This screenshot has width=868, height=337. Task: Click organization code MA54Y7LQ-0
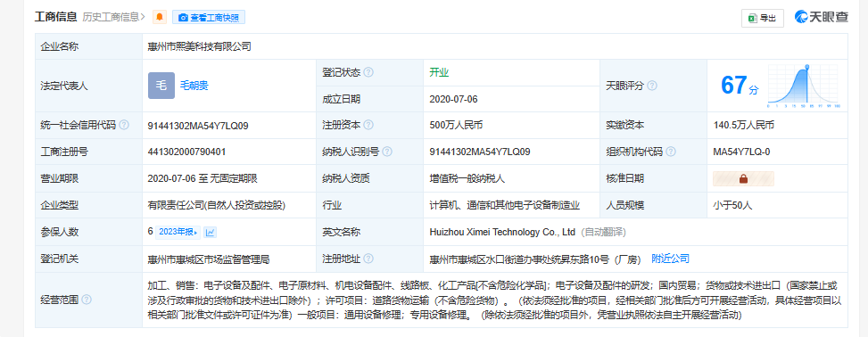pos(742,152)
